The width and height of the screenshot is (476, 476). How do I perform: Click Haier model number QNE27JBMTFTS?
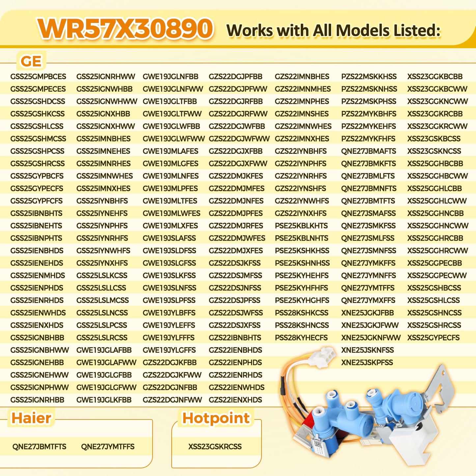[x=39, y=446]
